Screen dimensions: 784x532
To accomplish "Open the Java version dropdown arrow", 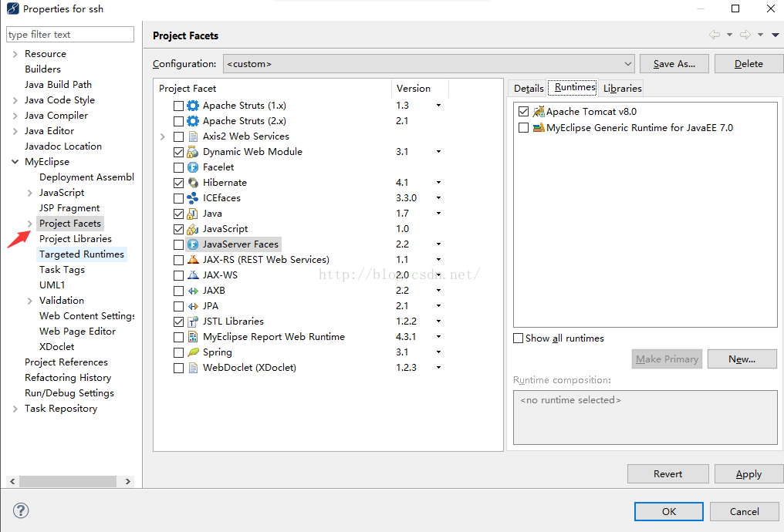I will 438,214.
